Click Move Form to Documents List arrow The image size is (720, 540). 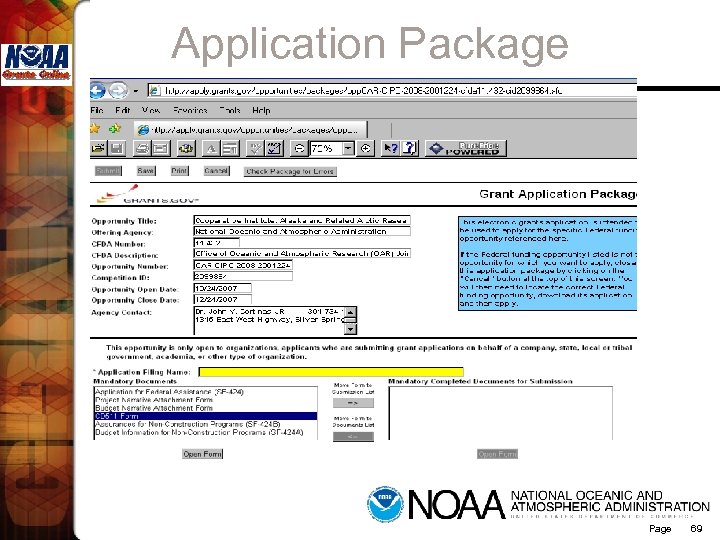point(353,437)
